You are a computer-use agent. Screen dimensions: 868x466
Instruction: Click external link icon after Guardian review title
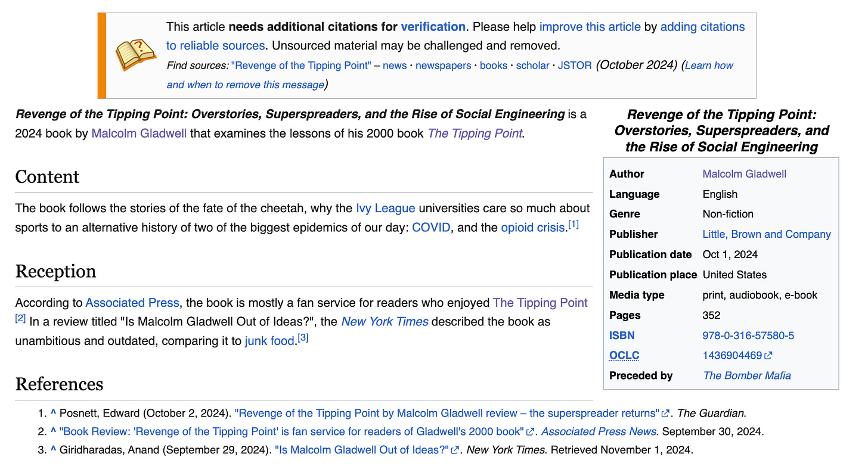click(x=666, y=414)
